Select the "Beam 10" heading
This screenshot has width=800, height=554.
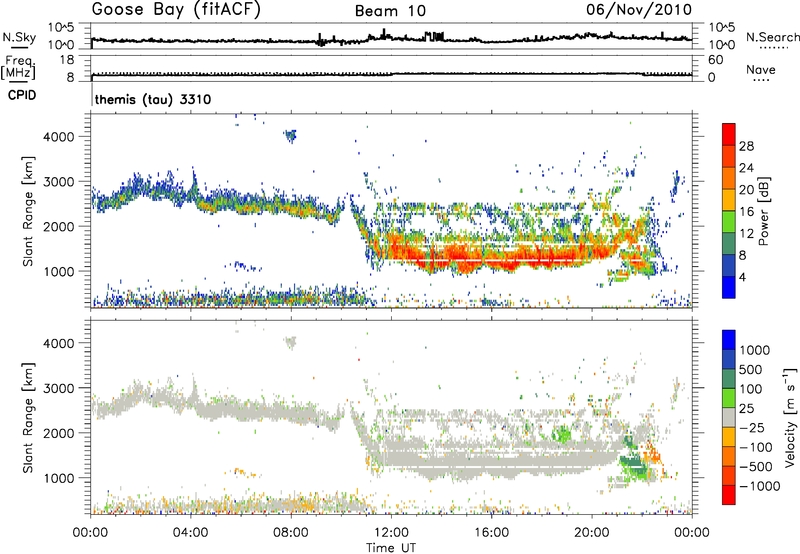(x=391, y=11)
